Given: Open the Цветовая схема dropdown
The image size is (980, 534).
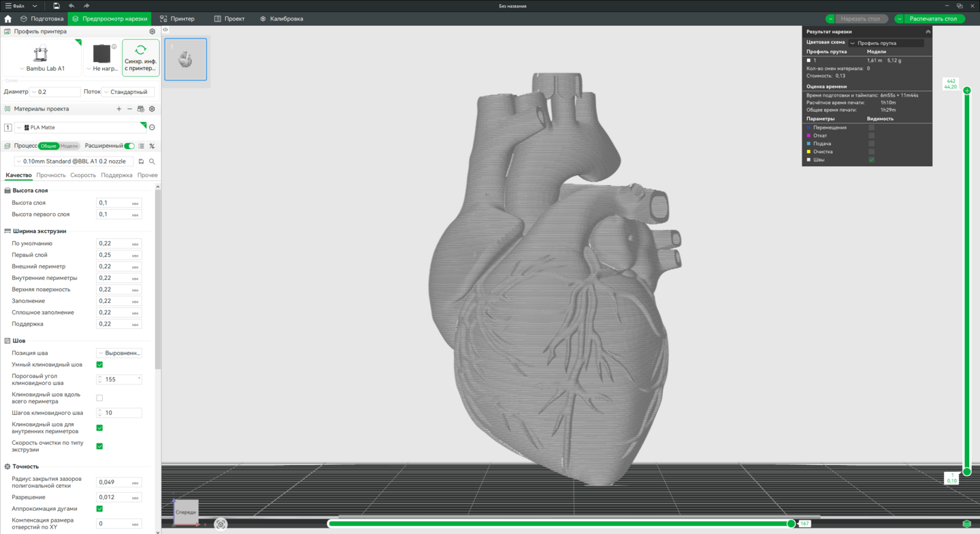Looking at the screenshot, I should click(886, 43).
